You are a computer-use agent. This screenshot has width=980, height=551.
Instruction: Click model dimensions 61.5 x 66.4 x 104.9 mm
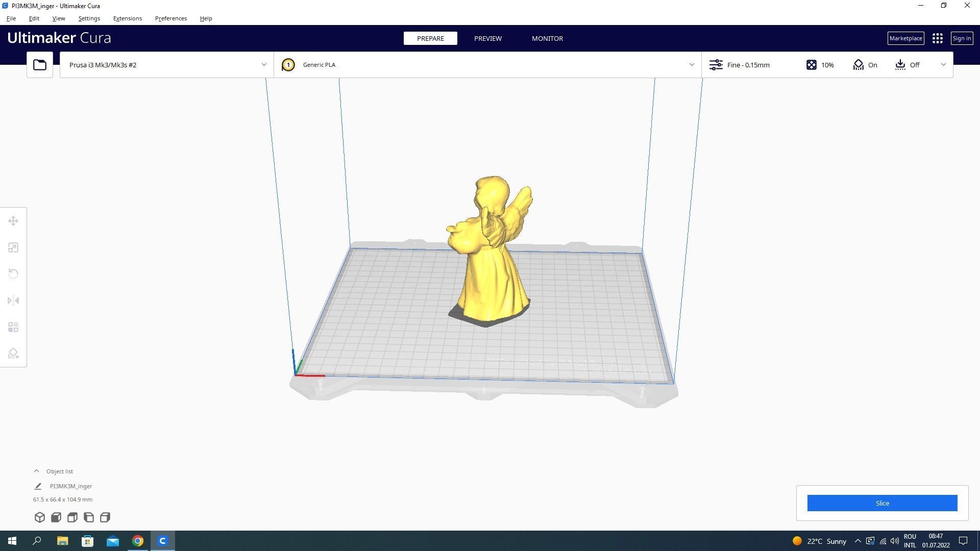(63, 499)
